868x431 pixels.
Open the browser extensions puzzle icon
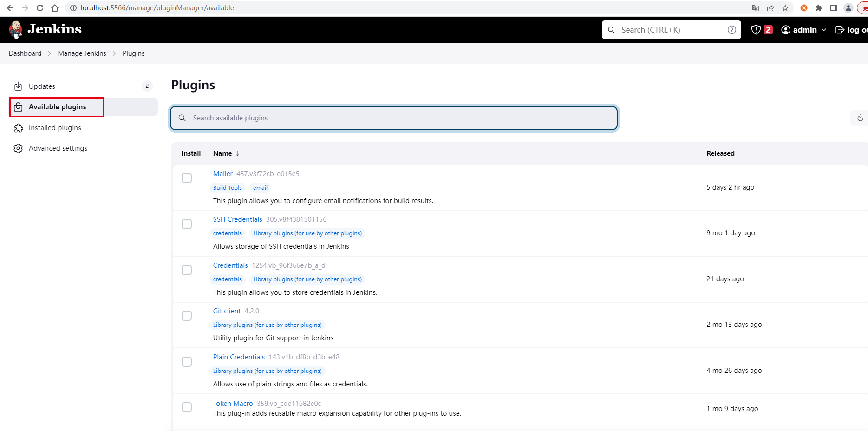tap(819, 8)
